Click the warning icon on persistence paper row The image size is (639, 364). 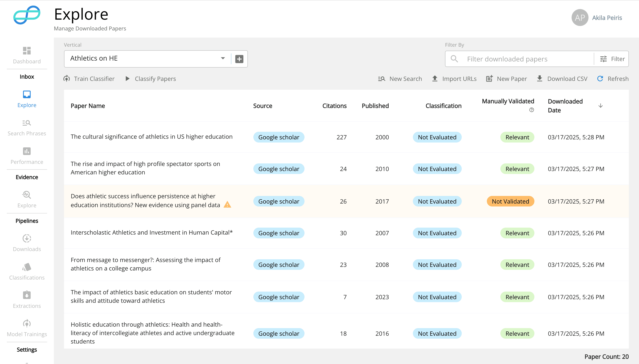click(227, 205)
